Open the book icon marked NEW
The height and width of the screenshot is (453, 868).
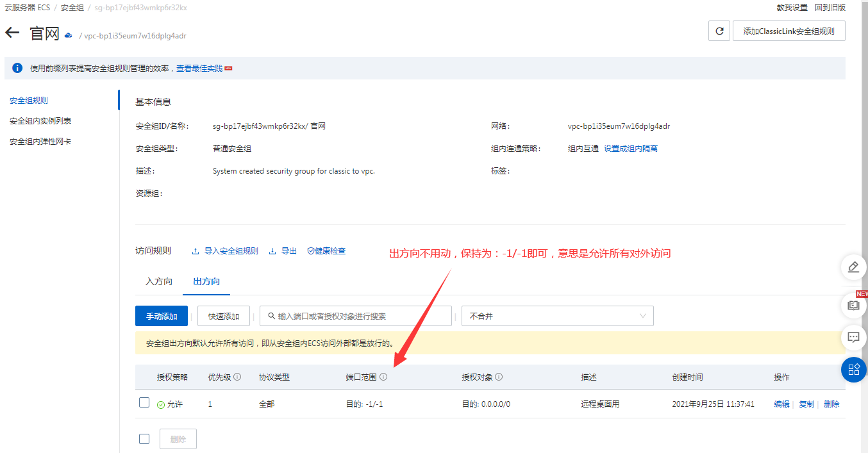[x=853, y=306]
